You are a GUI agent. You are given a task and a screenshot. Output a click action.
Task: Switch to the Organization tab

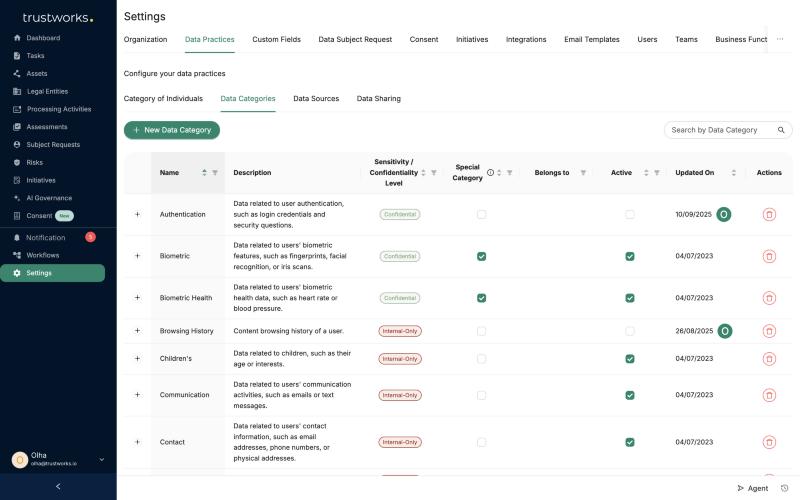coord(145,39)
